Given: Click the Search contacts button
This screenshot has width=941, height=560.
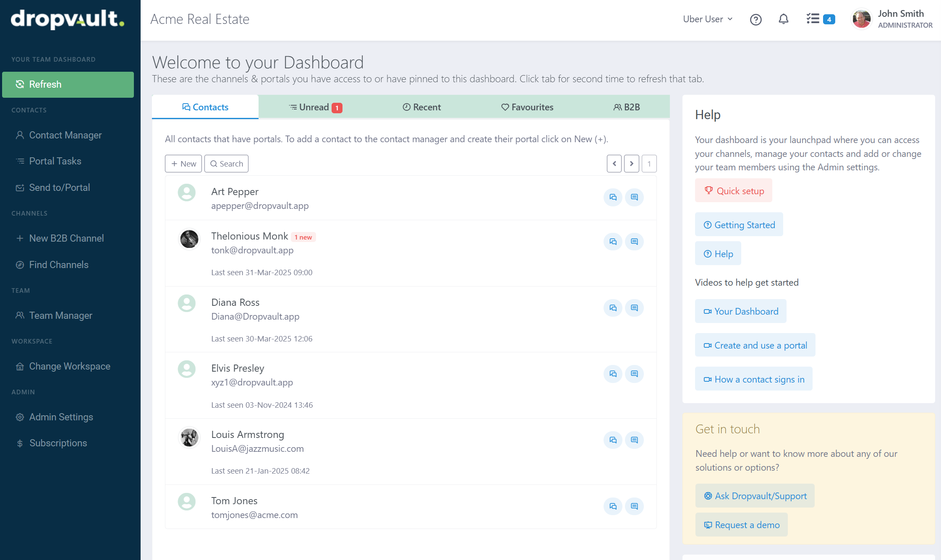Looking at the screenshot, I should tap(226, 164).
